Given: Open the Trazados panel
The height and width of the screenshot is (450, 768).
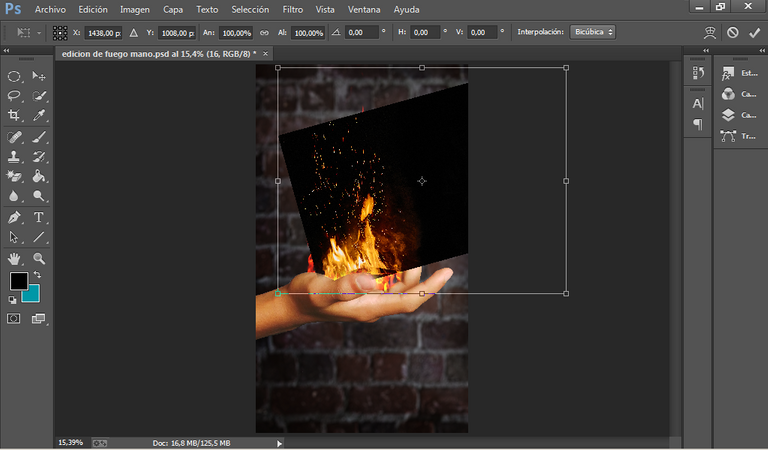Looking at the screenshot, I should [740, 136].
